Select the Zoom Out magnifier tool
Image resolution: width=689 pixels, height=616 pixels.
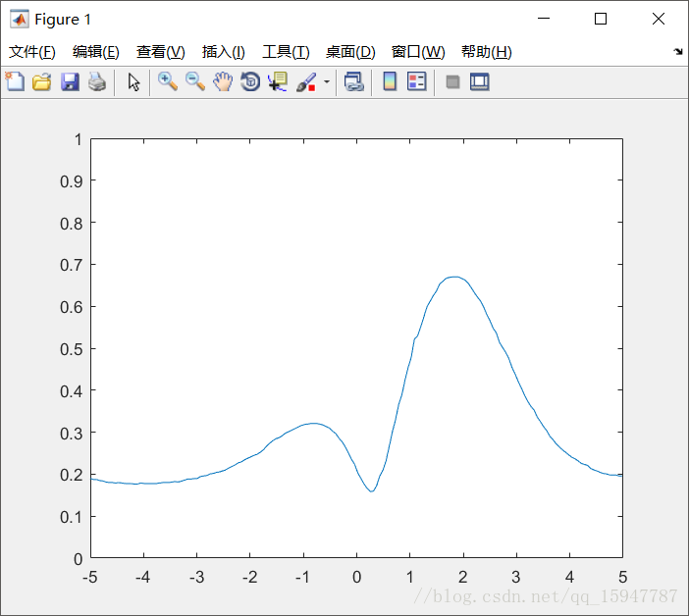click(x=195, y=82)
